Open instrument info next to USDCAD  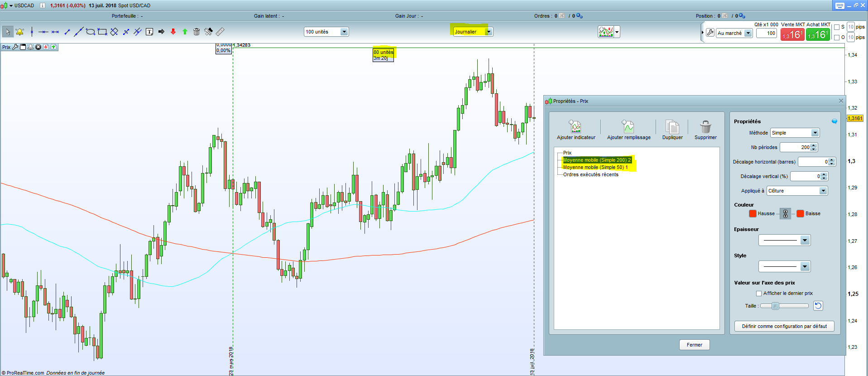pos(43,5)
